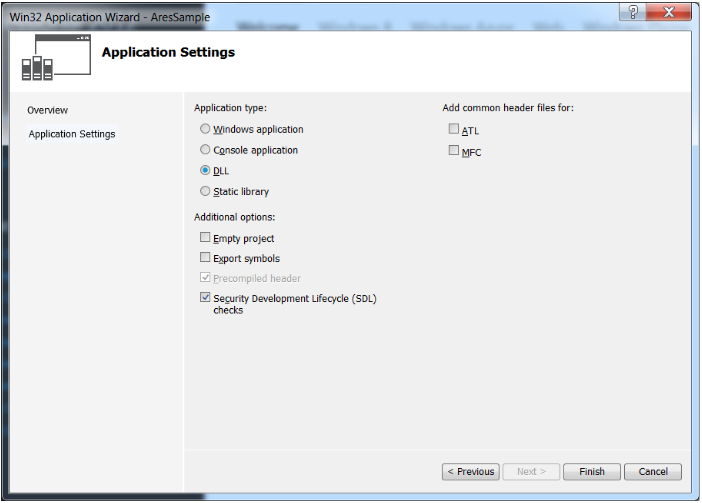Close the wizard with the X button
The image size is (702, 503).
point(669,12)
